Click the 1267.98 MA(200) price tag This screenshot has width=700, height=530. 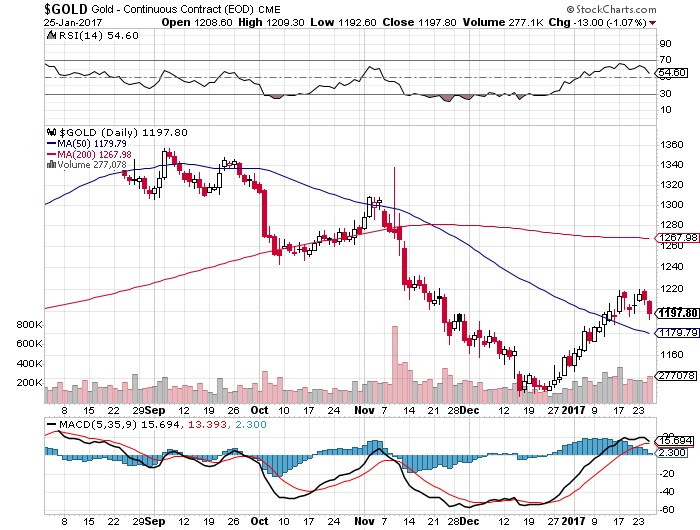tap(678, 238)
